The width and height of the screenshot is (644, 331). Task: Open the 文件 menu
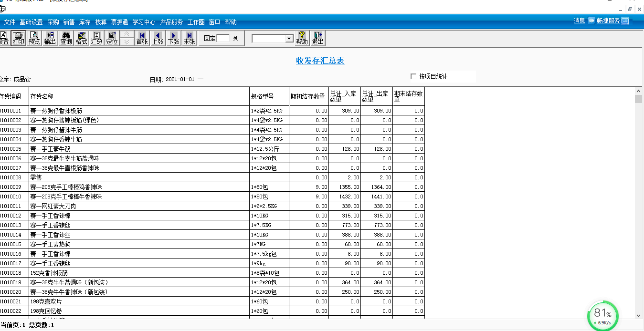10,22
